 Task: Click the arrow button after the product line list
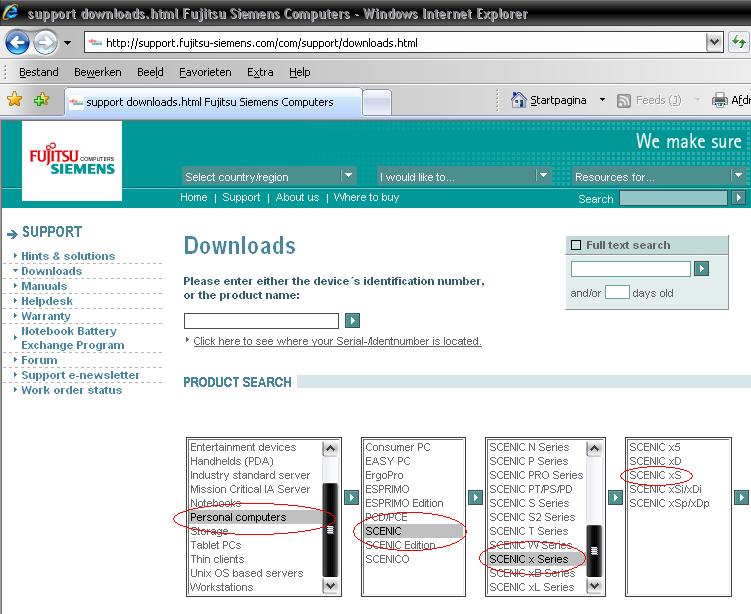[475, 497]
